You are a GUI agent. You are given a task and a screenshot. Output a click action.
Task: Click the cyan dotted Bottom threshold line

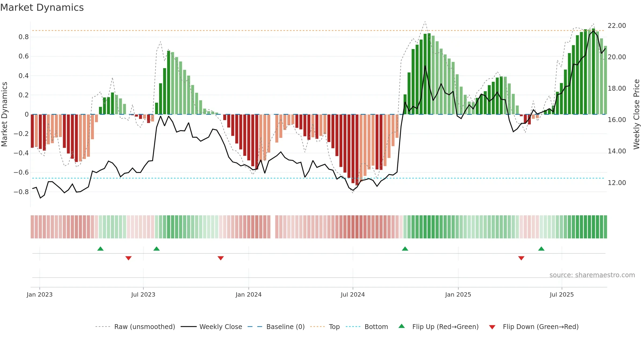(318, 178)
